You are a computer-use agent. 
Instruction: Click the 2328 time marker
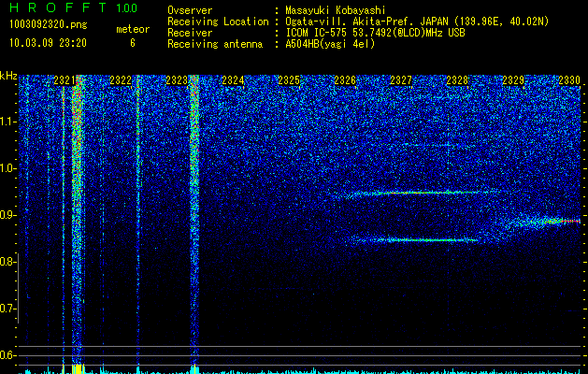(x=457, y=80)
